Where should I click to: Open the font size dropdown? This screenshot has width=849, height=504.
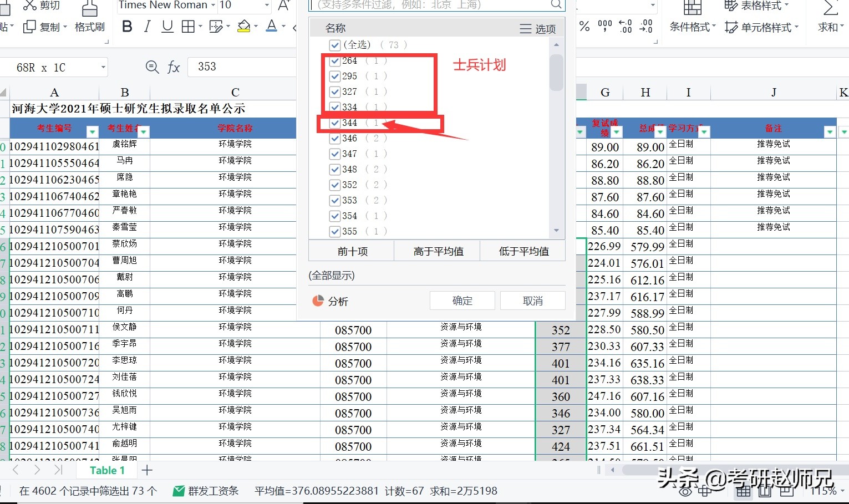(x=268, y=5)
